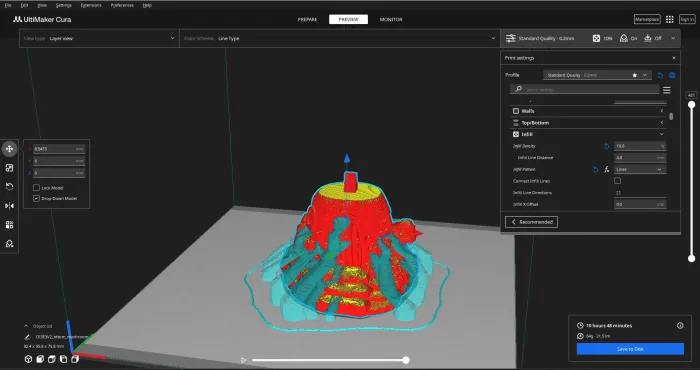The image size is (700, 370).
Task: Save the current profile changes
Action: [672, 75]
